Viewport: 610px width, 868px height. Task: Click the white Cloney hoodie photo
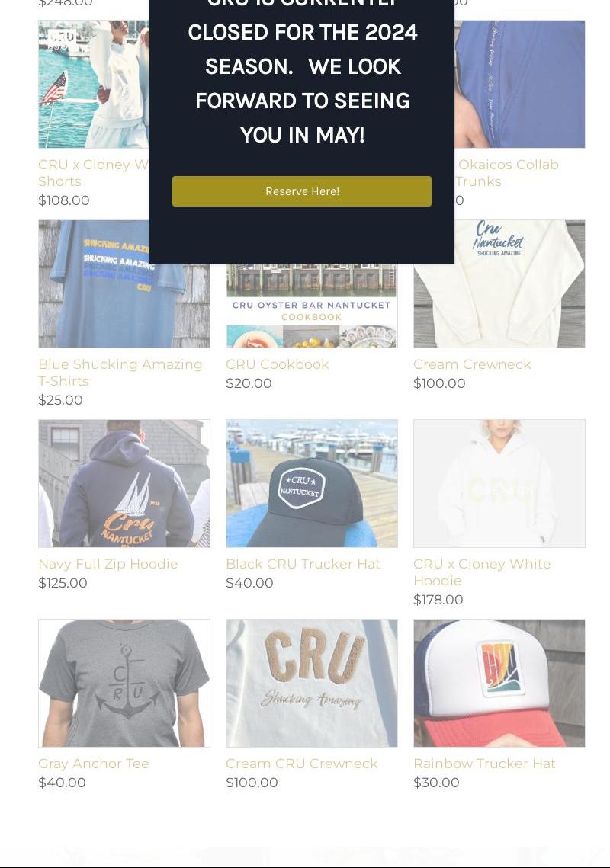click(x=499, y=483)
